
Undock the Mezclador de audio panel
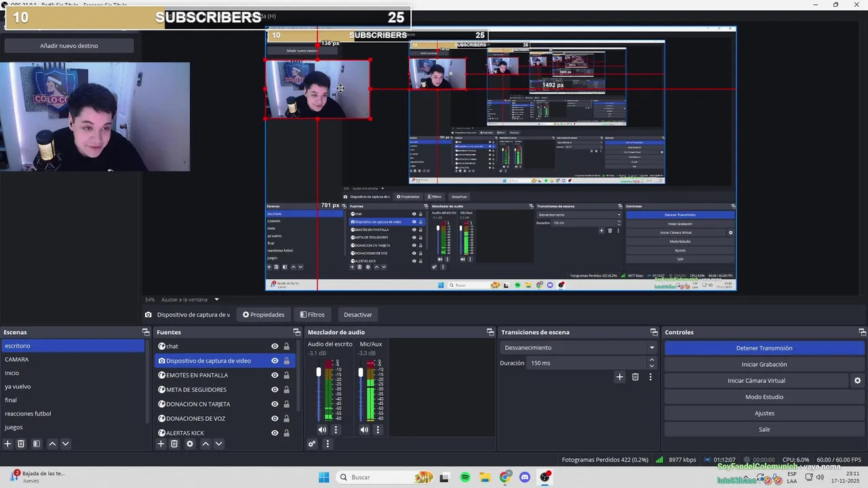[x=490, y=332]
